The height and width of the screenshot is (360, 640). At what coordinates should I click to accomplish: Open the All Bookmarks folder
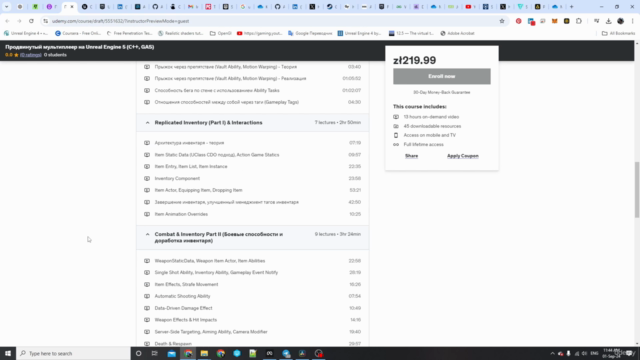pyautogui.click(x=618, y=33)
